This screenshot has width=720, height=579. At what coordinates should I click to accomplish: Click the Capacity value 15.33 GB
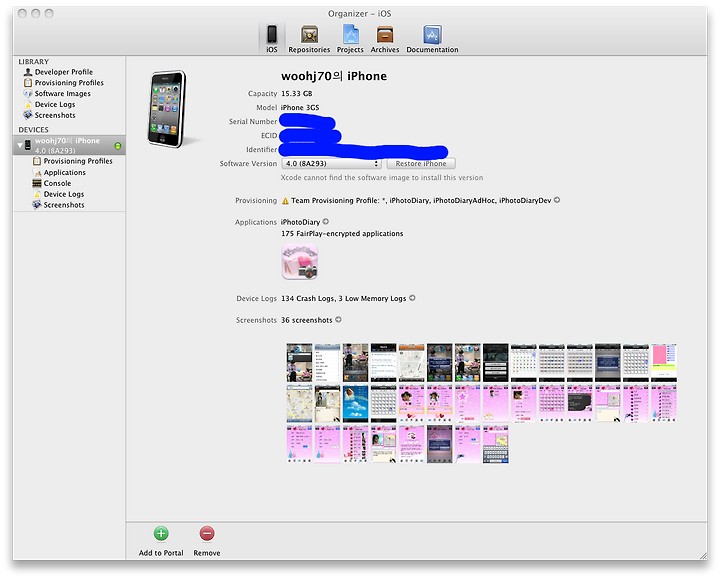tap(297, 94)
